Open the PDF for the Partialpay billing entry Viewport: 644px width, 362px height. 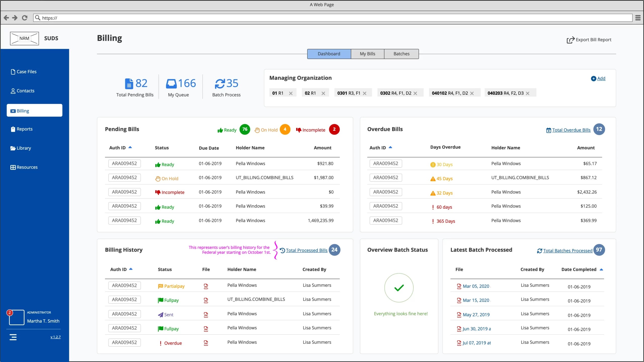click(x=206, y=286)
